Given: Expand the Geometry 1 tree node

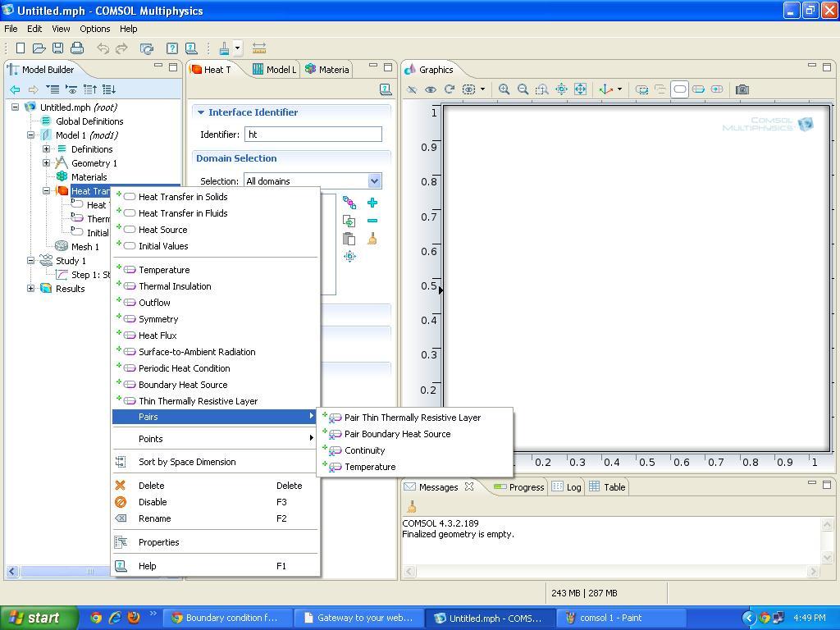Looking at the screenshot, I should (47, 163).
